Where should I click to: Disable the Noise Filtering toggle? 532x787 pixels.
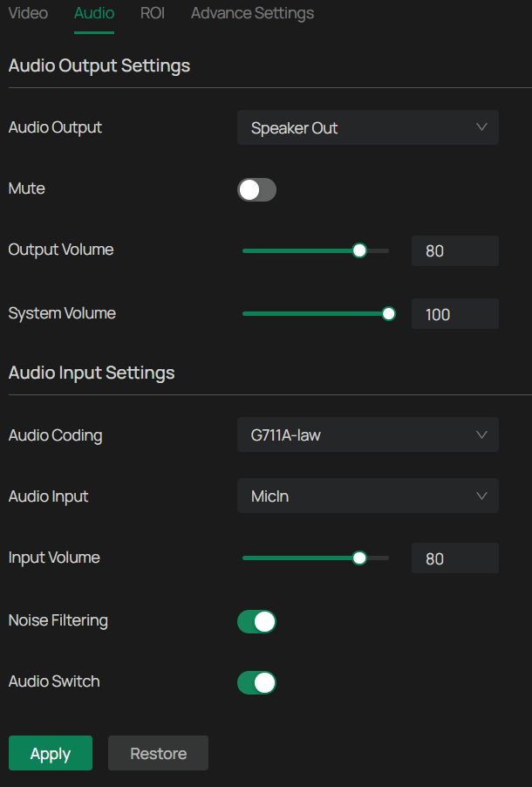[x=256, y=621]
